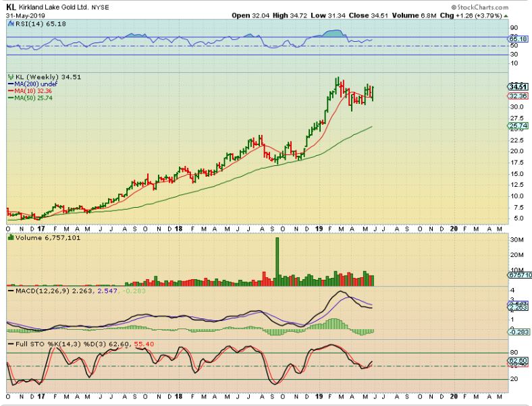Click the MA(200) undef legend entry
Viewport: 532px width, 406px height.
click(32, 84)
